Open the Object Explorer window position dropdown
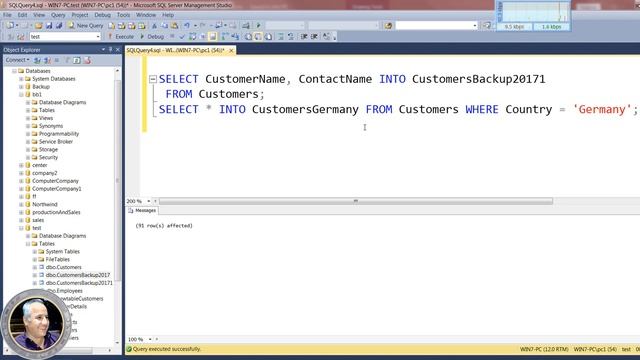Screen dimensions: 640x360 pyautogui.click(x=103, y=49)
